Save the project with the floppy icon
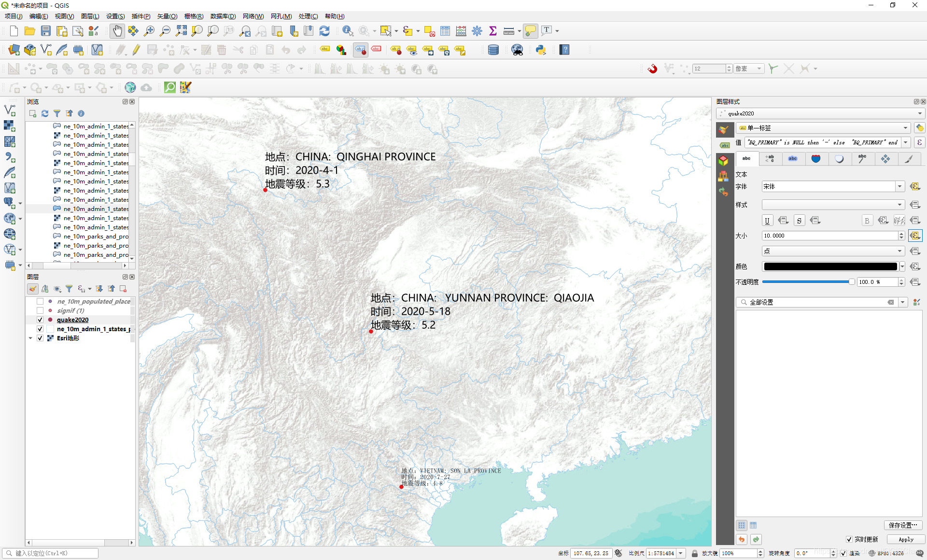927x560 pixels. [46, 31]
